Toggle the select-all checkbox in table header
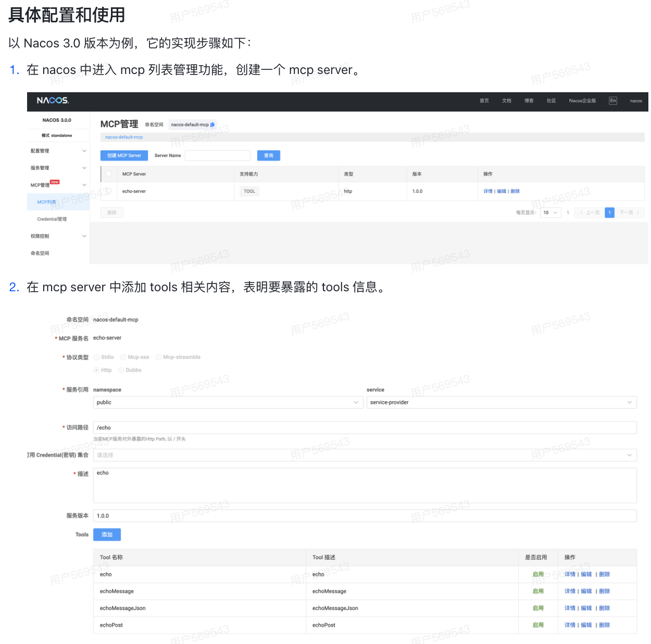This screenshot has width=651, height=644. (x=108, y=174)
